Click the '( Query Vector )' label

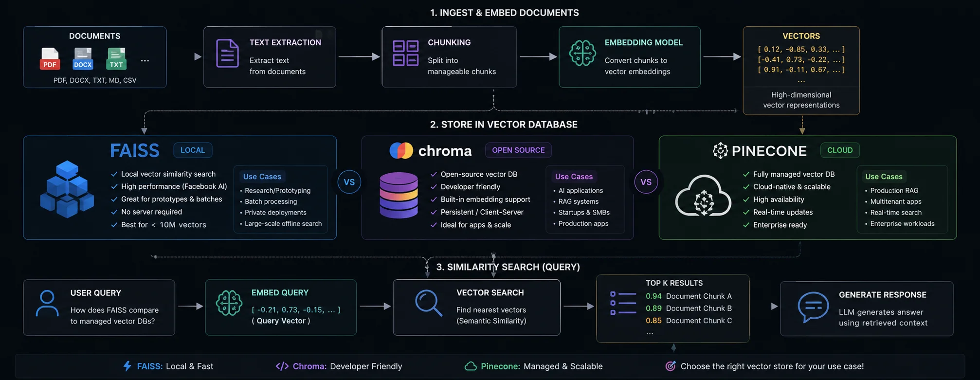pyautogui.click(x=281, y=321)
